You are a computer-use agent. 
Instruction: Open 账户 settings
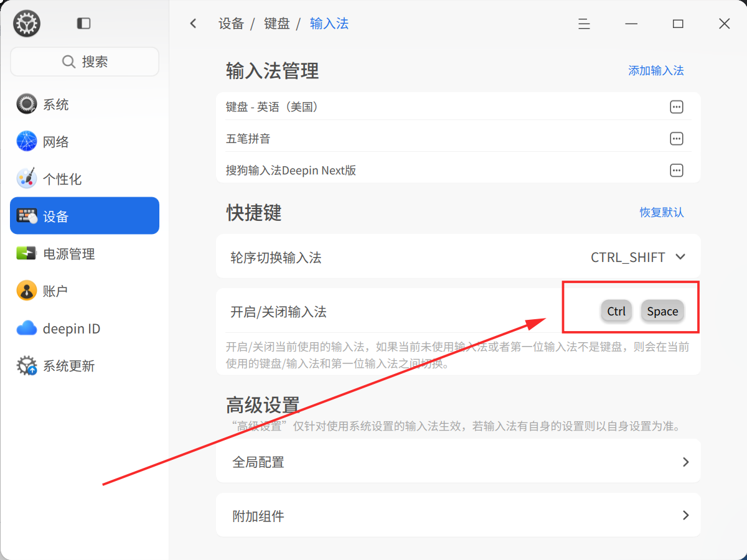(x=85, y=291)
